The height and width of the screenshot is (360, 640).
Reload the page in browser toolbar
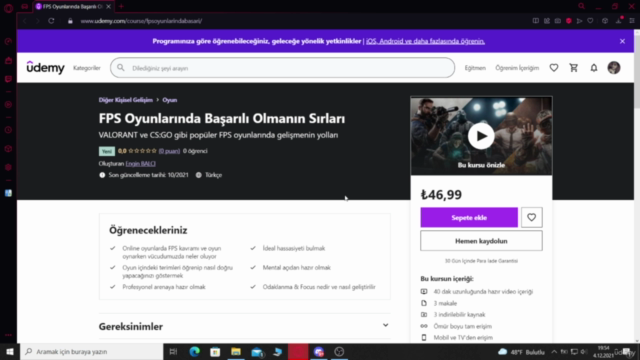tap(51, 21)
